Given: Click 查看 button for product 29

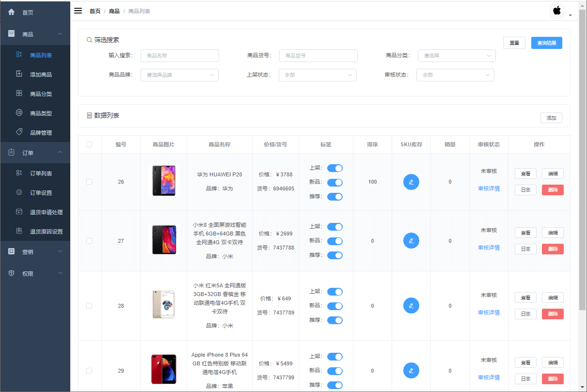Looking at the screenshot, I should click(x=525, y=362).
